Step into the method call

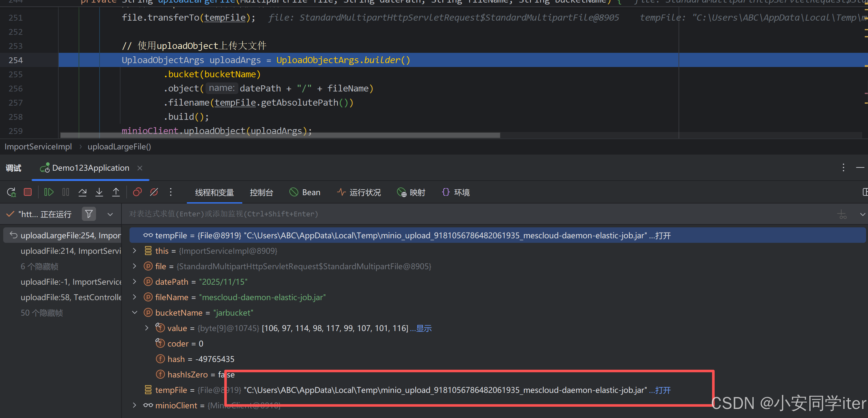pos(99,192)
